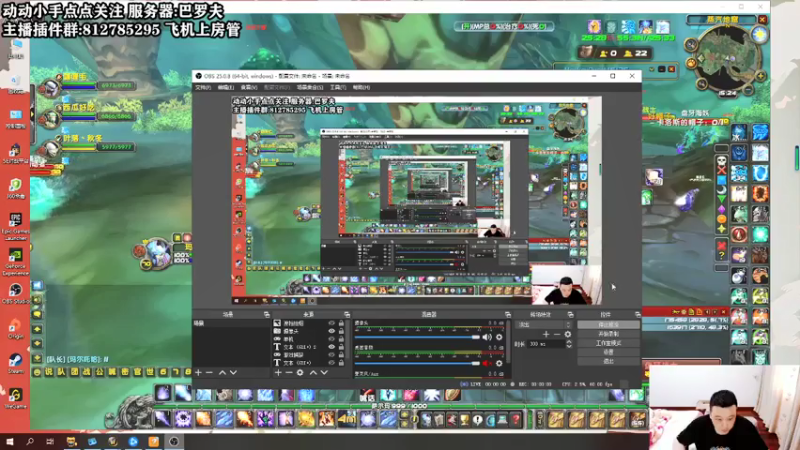The height and width of the screenshot is (450, 800).
Task: Pop out the Scenes dock panel
Action: pyautogui.click(x=266, y=315)
